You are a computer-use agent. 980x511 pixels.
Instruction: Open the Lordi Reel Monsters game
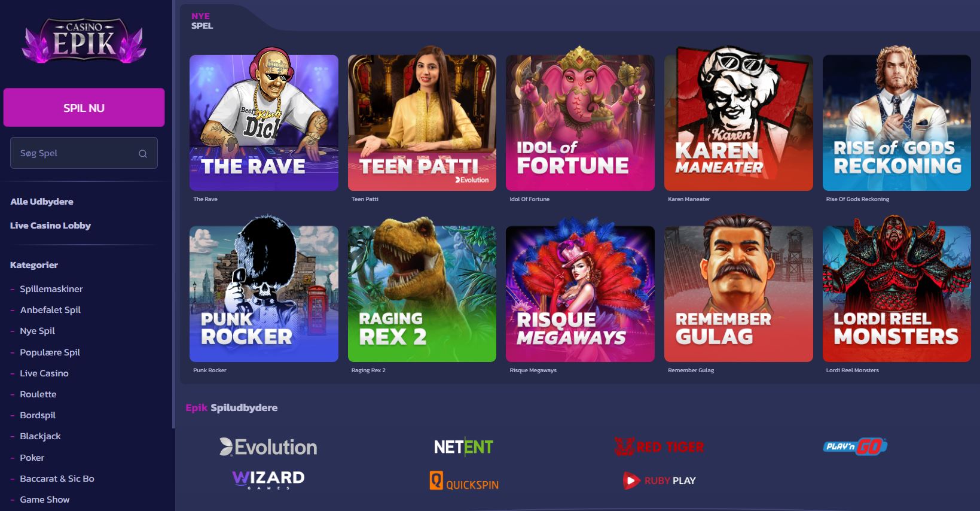point(897,294)
